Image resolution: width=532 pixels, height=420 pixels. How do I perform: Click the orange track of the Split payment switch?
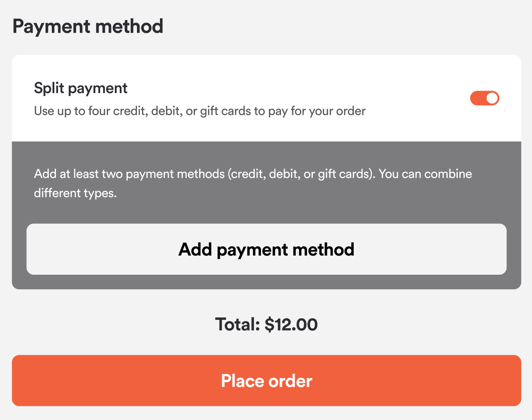[477, 98]
